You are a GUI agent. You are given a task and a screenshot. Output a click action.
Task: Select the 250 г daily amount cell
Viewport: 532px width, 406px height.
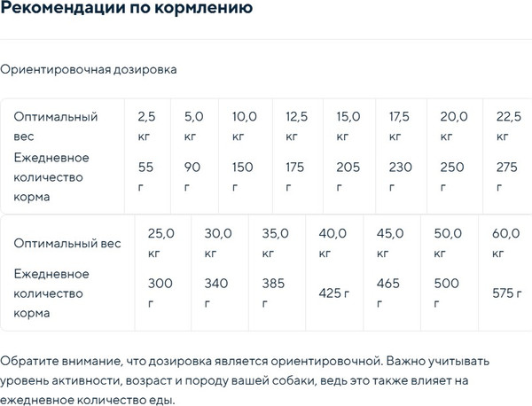[451, 176]
